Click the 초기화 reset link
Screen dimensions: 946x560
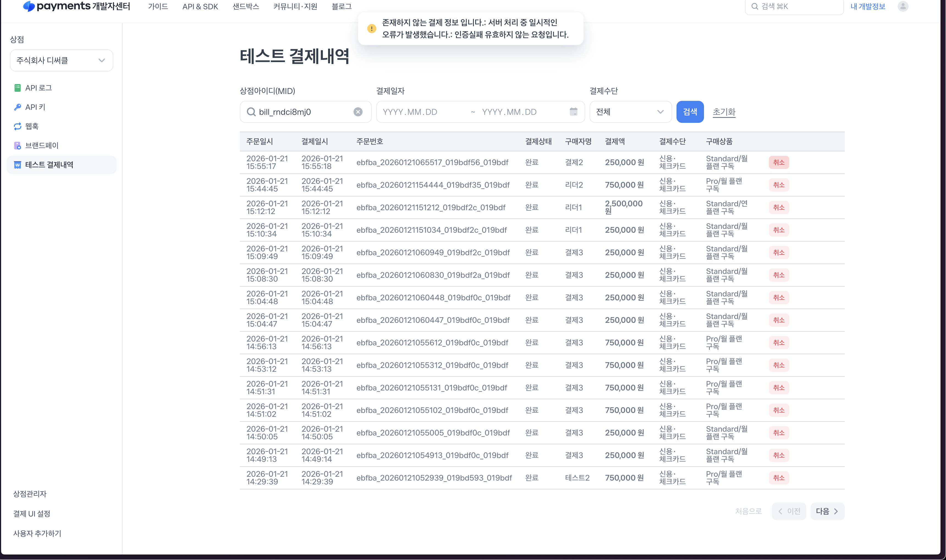coord(724,112)
